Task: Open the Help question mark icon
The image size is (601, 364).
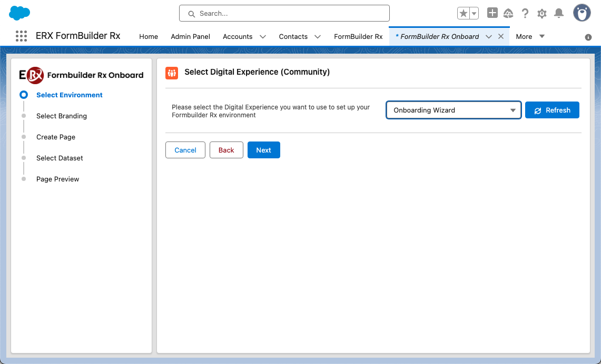Action: [x=525, y=14]
